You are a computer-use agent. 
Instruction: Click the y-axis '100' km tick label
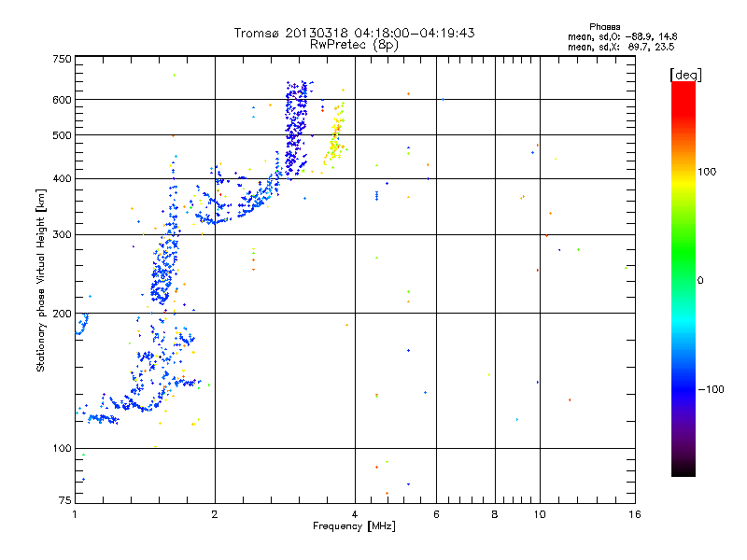click(x=62, y=448)
